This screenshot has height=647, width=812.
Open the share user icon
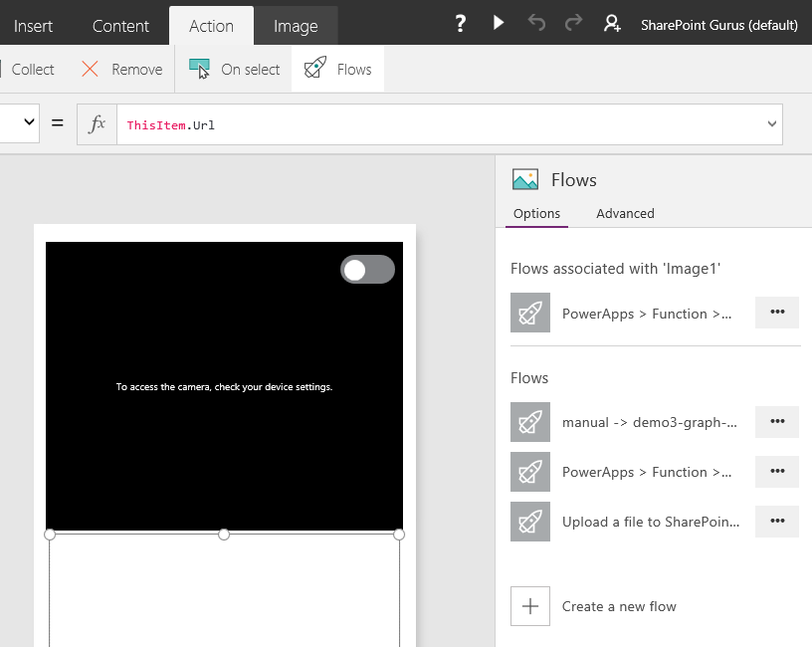pos(612,24)
